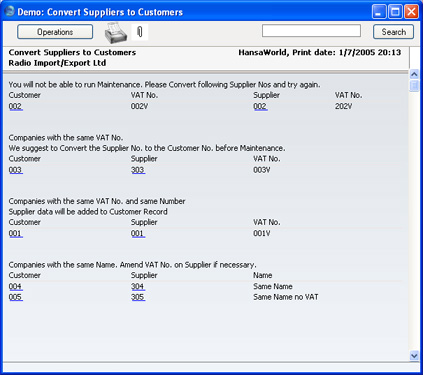Open Supplier 001 link
This screenshot has height=375, width=423.
[x=138, y=233]
